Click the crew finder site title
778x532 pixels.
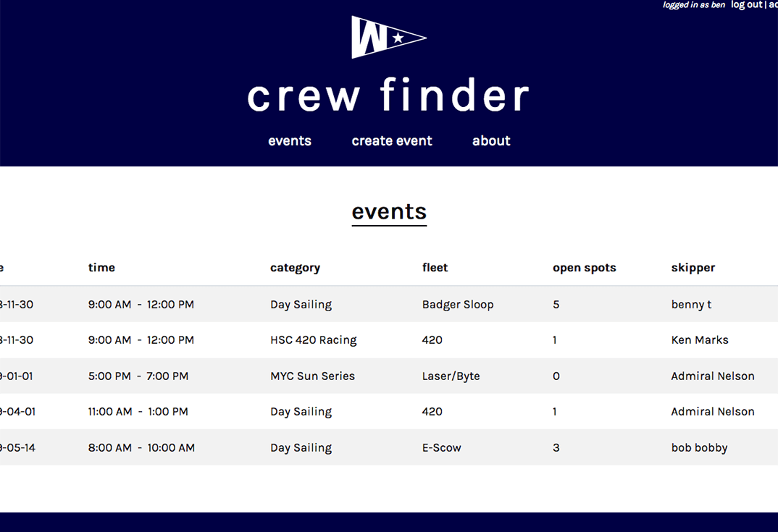(x=388, y=95)
